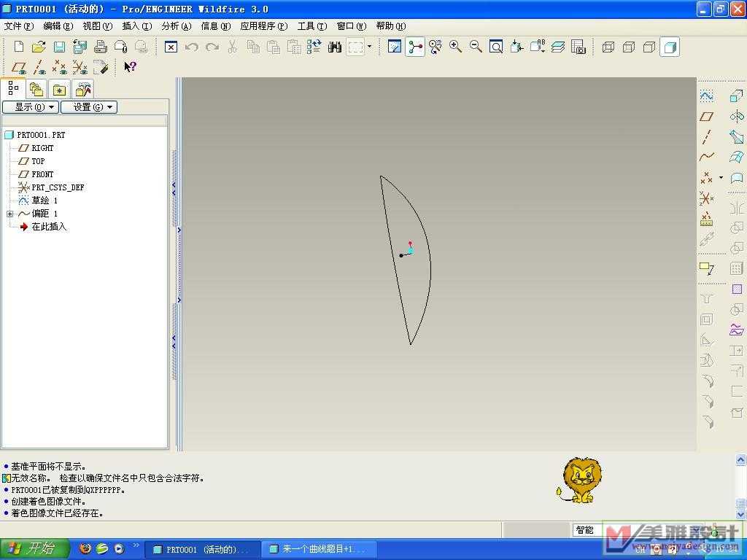Click the Save file icon
The image size is (747, 560).
pyautogui.click(x=59, y=47)
